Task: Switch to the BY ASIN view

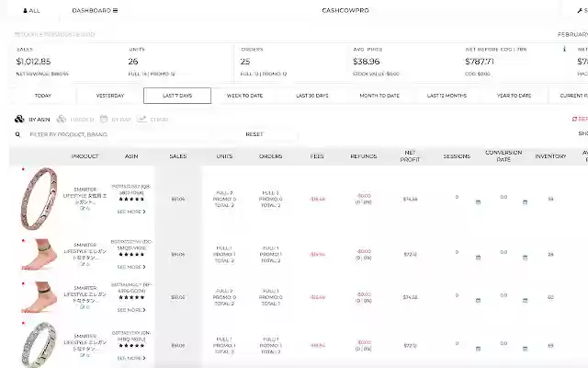Action: pos(32,120)
